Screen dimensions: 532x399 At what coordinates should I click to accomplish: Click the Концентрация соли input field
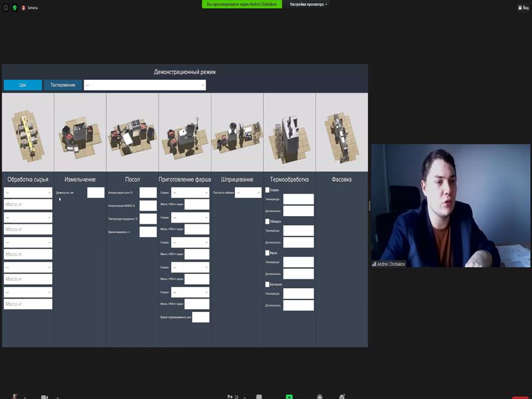coord(148,193)
